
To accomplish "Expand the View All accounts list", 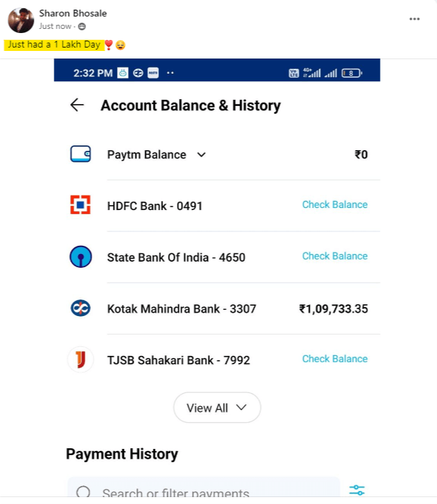I will coord(217,408).
